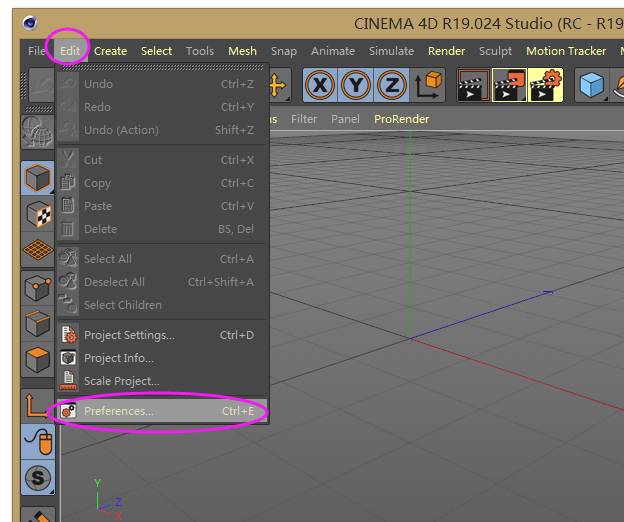Screen dimensions: 624x522
Task: Open the Create menu
Action: pyautogui.click(x=110, y=51)
